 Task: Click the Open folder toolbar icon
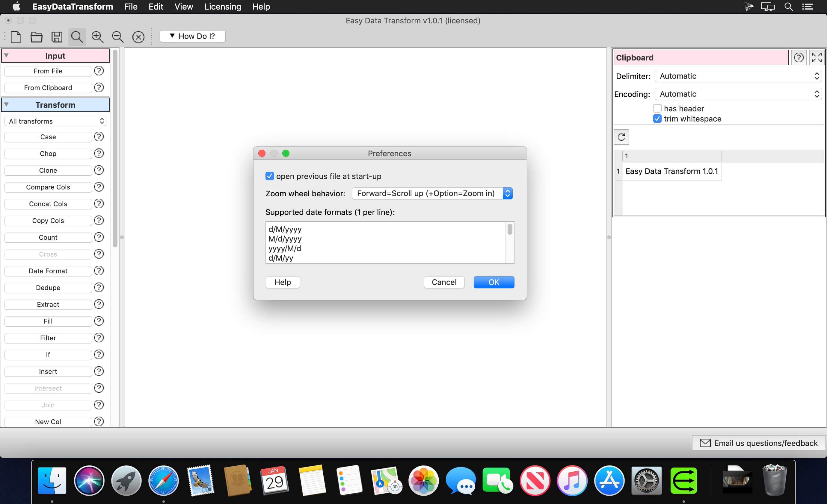(x=36, y=37)
